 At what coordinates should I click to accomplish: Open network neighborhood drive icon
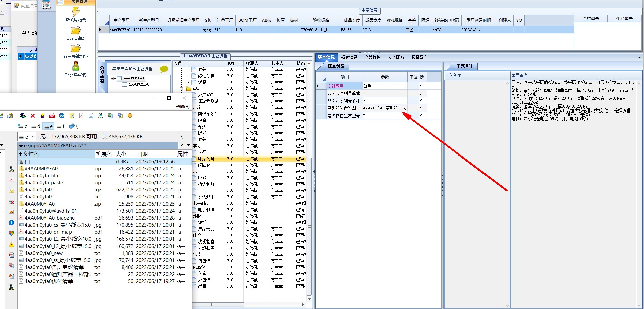[x=73, y=126]
